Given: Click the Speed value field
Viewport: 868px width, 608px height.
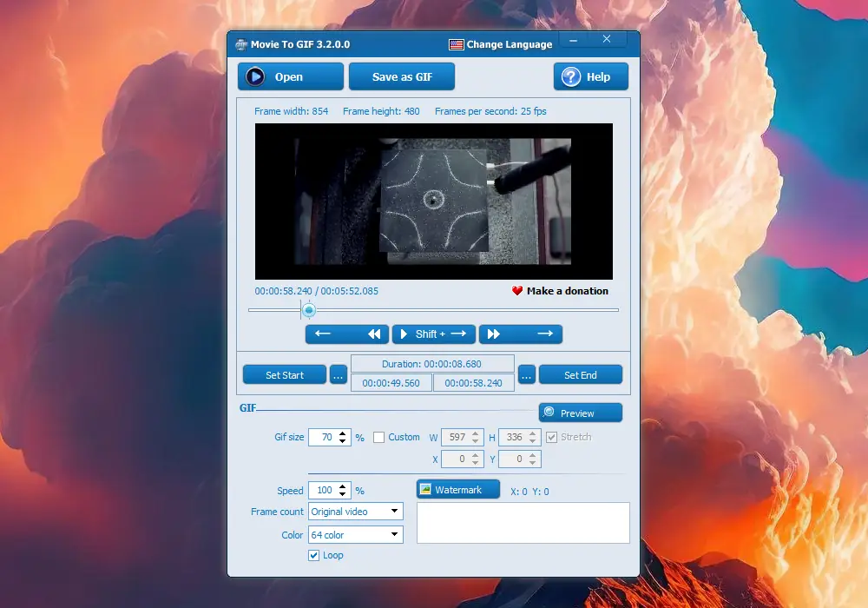Looking at the screenshot, I should pos(323,491).
